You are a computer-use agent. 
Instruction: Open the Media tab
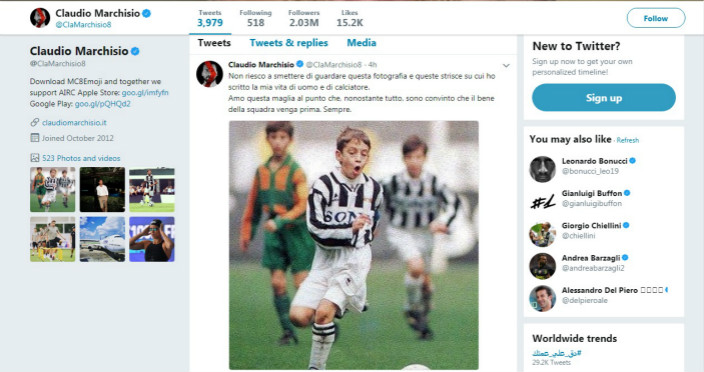[x=361, y=43]
